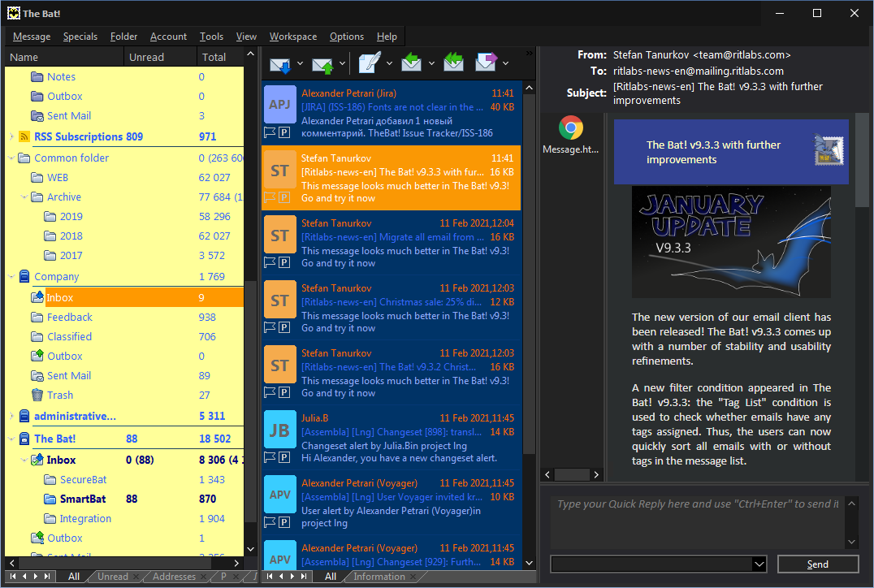This screenshot has height=588, width=874.
Task: Close the Unread tab with its x
Action: (x=136, y=577)
